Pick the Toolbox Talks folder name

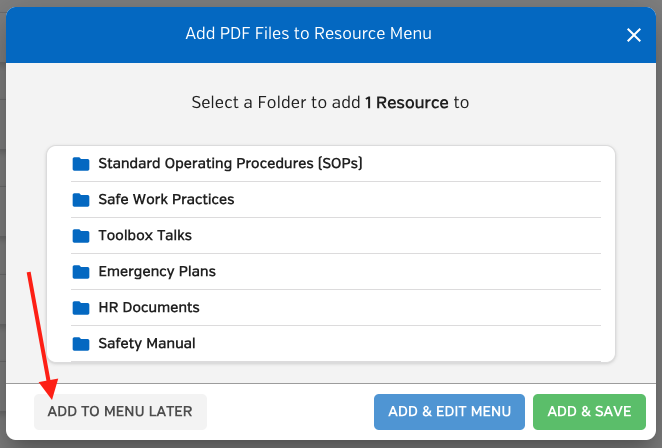point(145,235)
